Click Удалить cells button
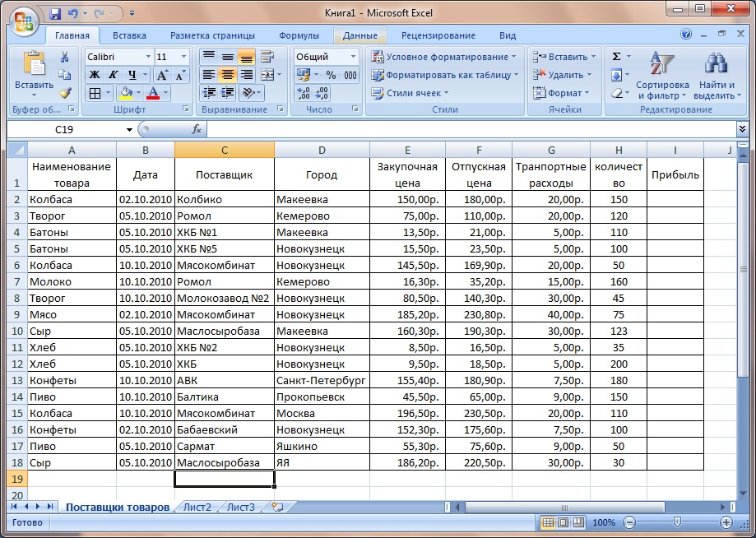Viewport: 756px width, 538px height. tap(562, 75)
